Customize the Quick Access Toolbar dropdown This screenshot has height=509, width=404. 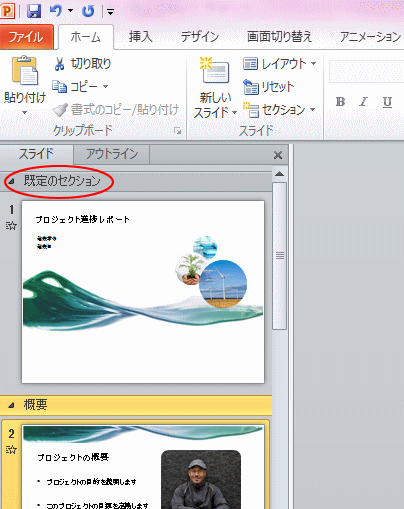(x=110, y=12)
